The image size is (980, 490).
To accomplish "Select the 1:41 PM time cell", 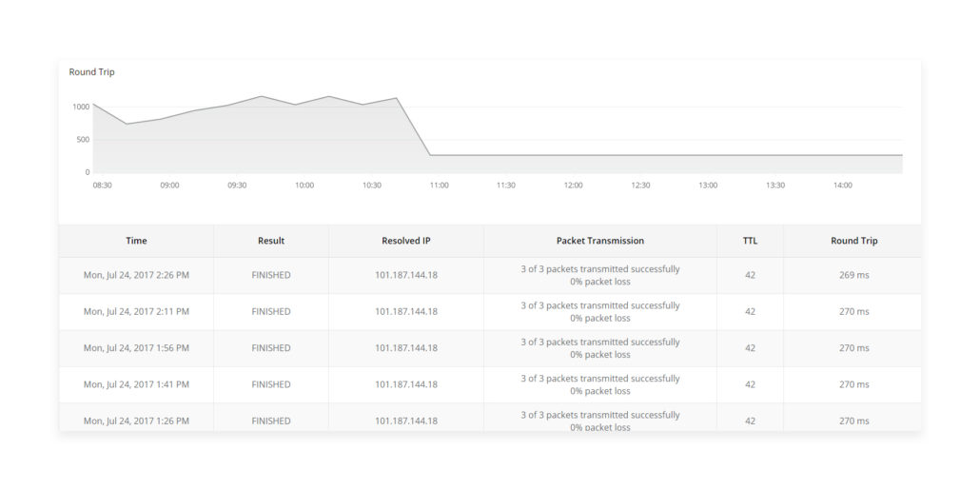I will (x=136, y=384).
